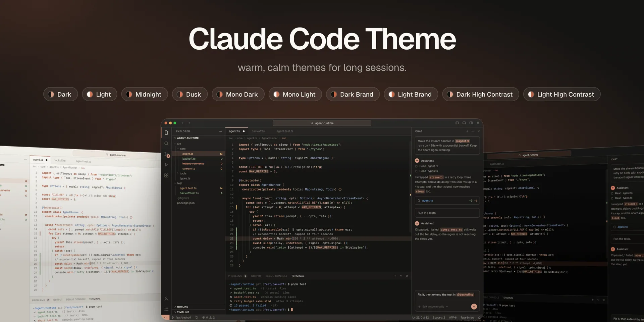Select the Dusk theme pill

click(x=190, y=94)
